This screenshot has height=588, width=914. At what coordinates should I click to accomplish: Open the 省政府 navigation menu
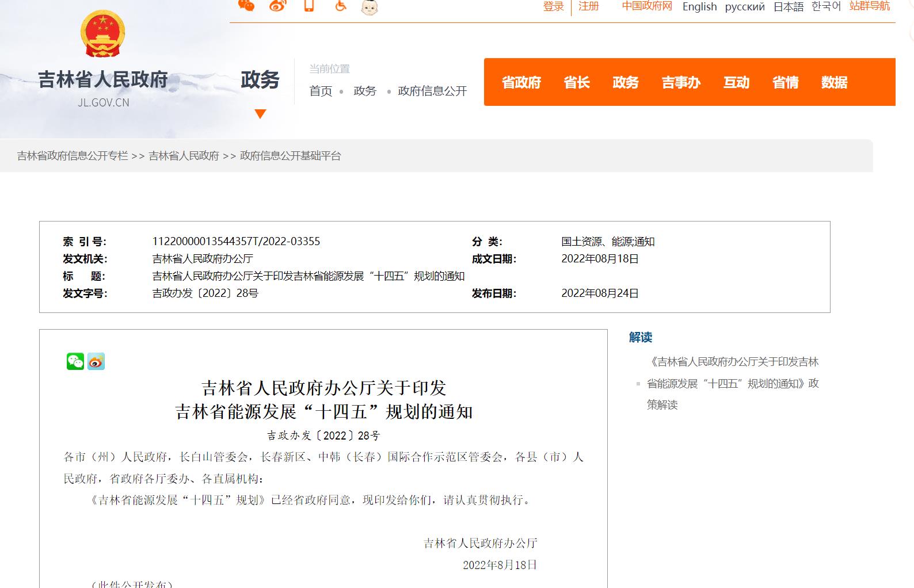click(521, 82)
